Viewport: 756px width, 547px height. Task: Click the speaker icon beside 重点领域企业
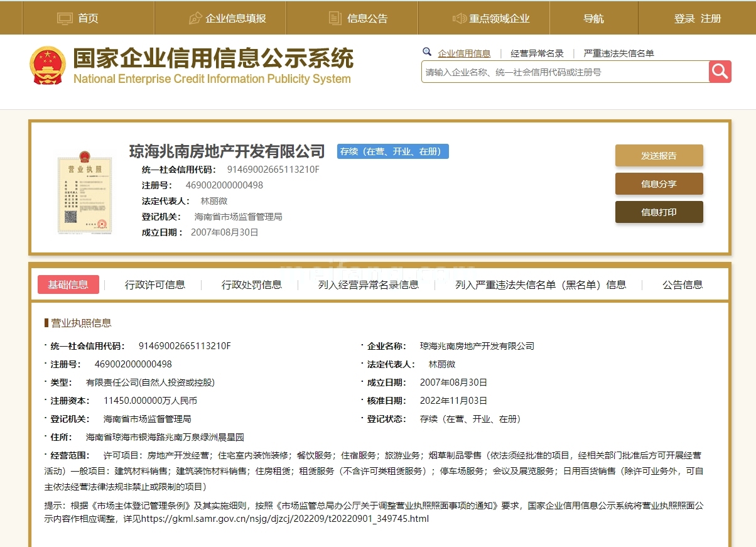(459, 18)
